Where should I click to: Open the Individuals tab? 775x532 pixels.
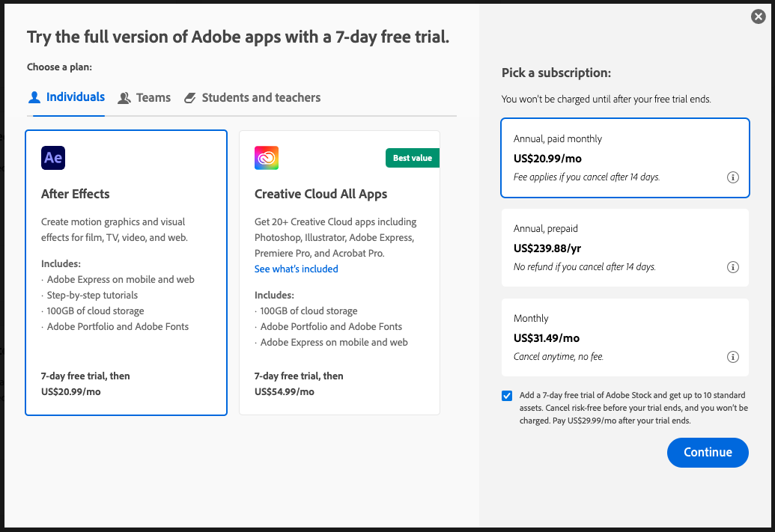click(x=67, y=97)
